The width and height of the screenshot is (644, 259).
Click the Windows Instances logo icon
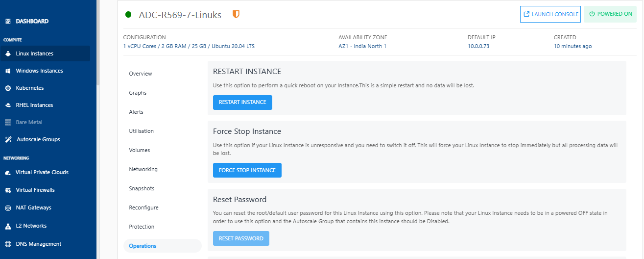coord(8,71)
